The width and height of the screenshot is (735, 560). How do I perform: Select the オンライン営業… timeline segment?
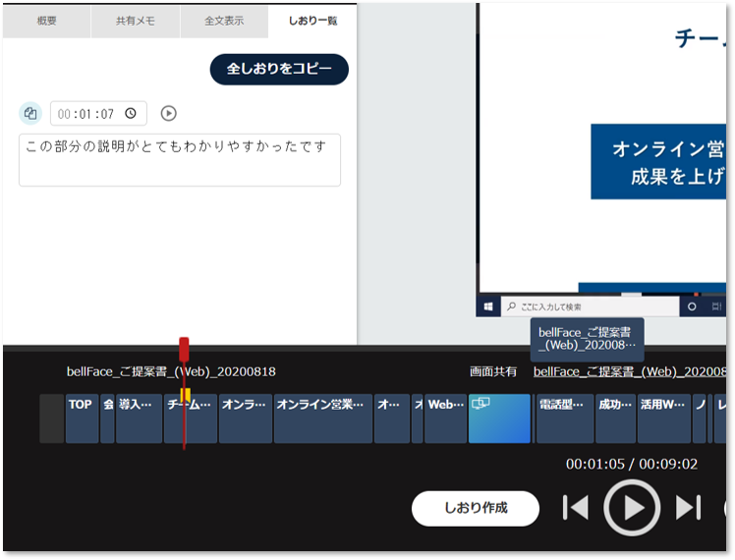(x=323, y=419)
